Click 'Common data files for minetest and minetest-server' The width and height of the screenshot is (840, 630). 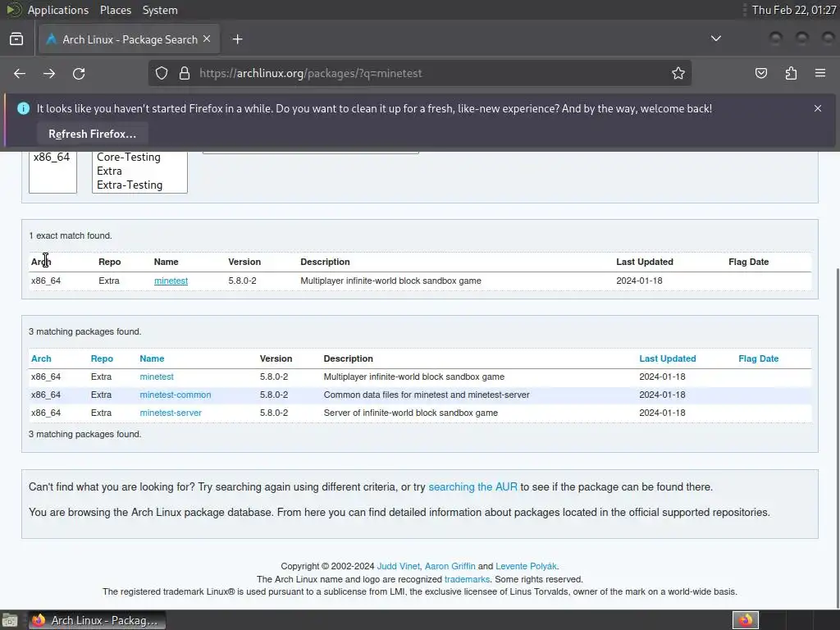[427, 395]
